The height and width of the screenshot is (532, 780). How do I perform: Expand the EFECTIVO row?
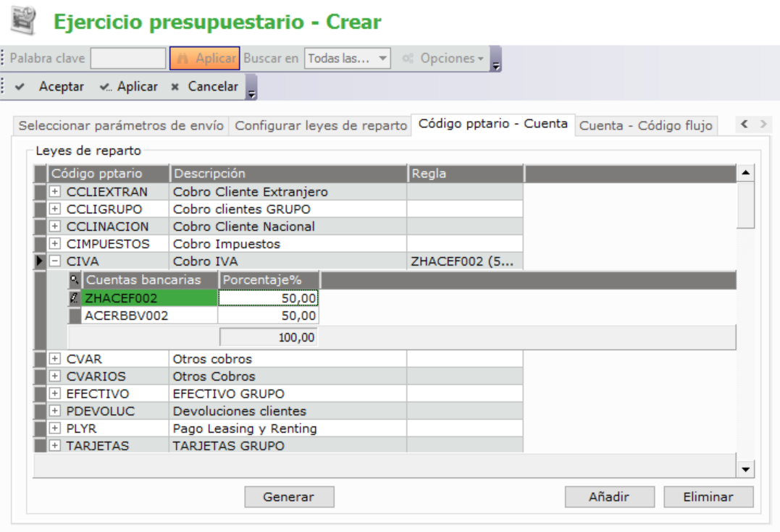[x=55, y=394]
